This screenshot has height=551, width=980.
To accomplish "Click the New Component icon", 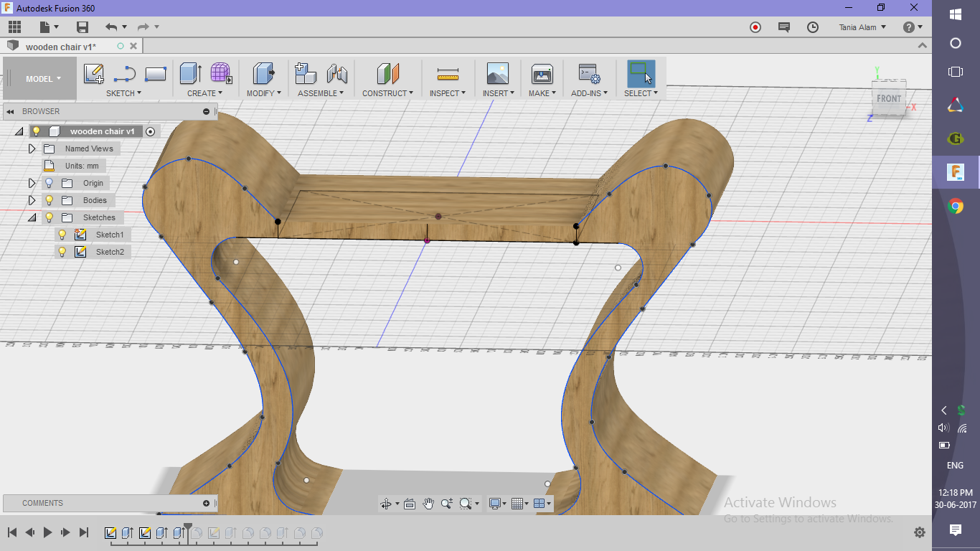I will 306,73.
